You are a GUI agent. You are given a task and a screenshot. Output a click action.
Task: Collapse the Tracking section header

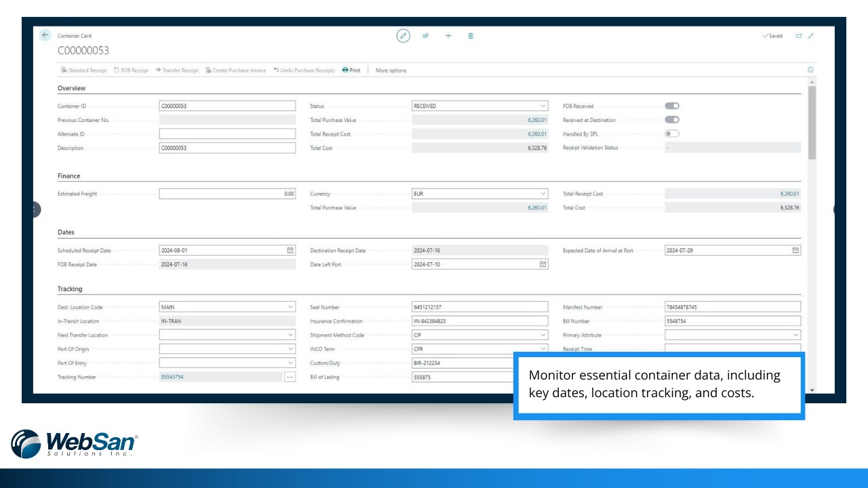[x=70, y=289]
